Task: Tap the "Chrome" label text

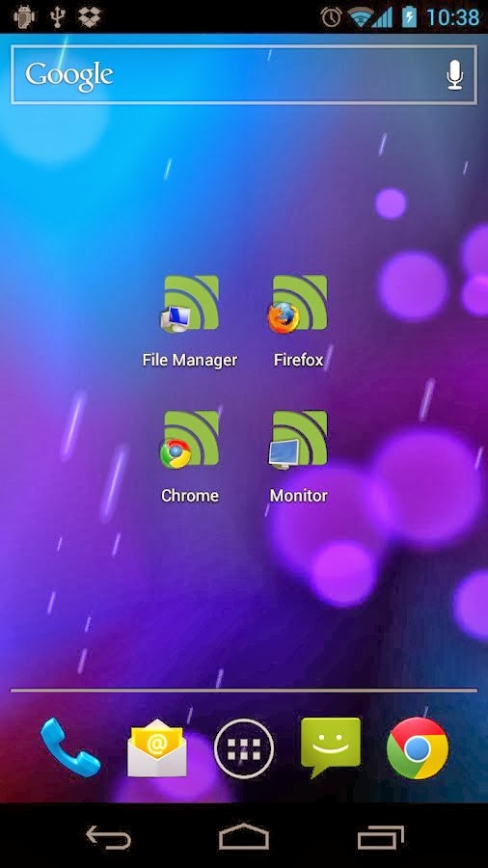Action: click(x=190, y=496)
